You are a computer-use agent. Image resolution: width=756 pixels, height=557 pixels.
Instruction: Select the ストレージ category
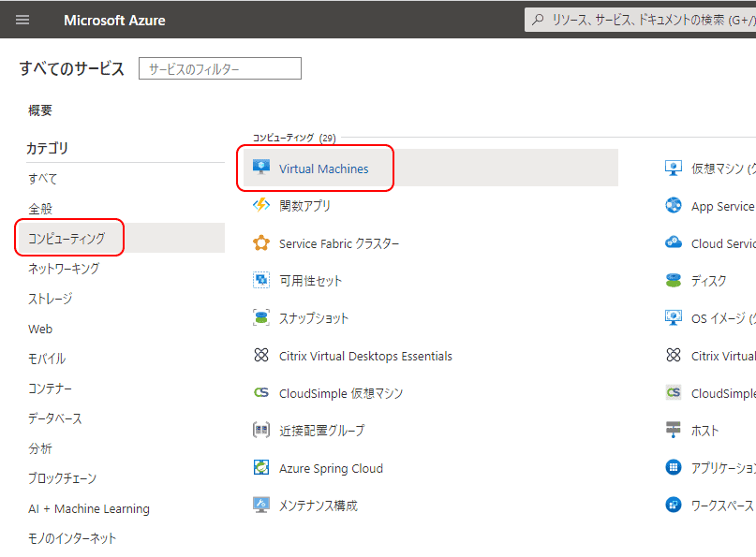point(51,299)
